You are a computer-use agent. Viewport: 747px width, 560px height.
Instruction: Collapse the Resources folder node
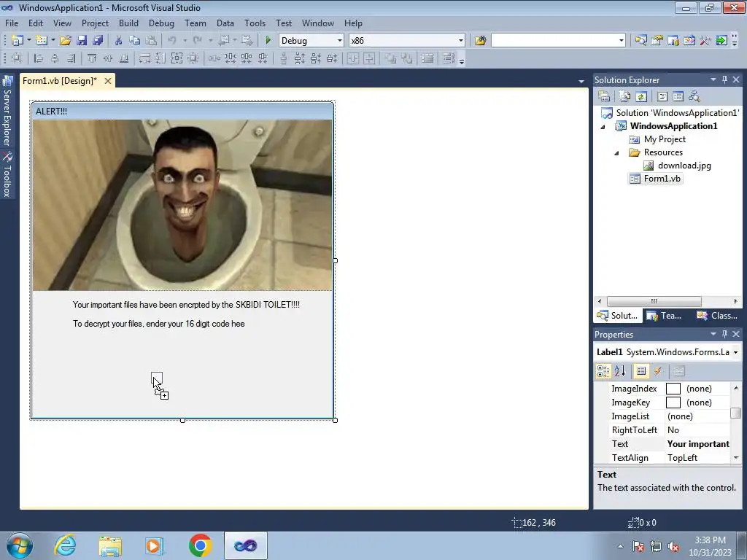(616, 153)
